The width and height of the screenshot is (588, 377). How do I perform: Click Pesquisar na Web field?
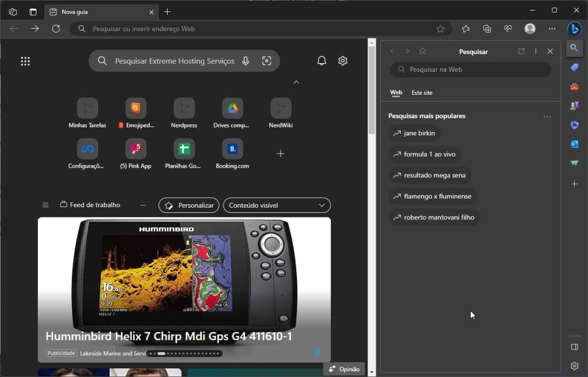(471, 69)
